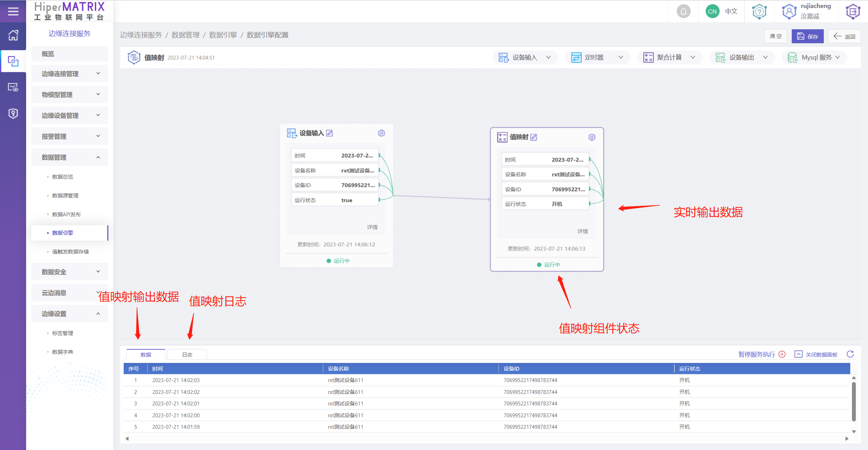
Task: Expand 数据安全 menu
Action: click(70, 272)
